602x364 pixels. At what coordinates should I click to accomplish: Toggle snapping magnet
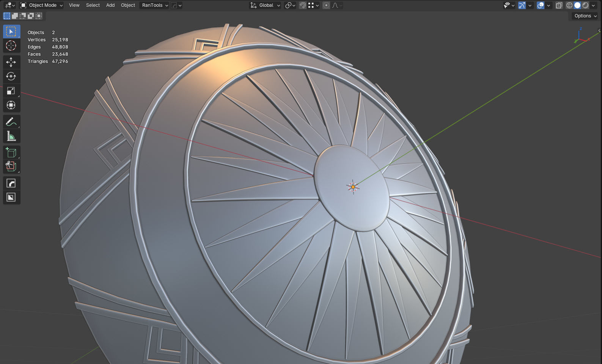pos(303,5)
